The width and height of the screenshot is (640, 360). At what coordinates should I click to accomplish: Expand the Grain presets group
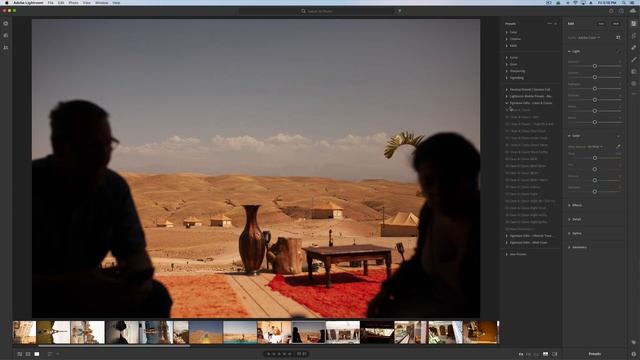[x=512, y=64]
